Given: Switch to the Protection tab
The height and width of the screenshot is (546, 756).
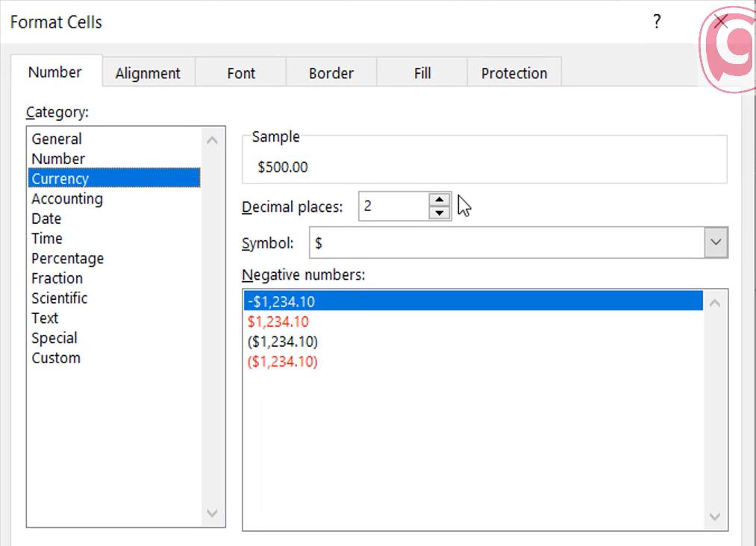Looking at the screenshot, I should pyautogui.click(x=514, y=72).
